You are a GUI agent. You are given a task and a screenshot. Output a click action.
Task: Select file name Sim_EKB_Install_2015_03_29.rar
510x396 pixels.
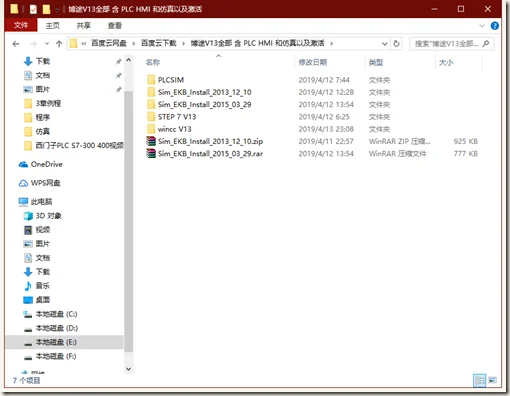(210, 154)
